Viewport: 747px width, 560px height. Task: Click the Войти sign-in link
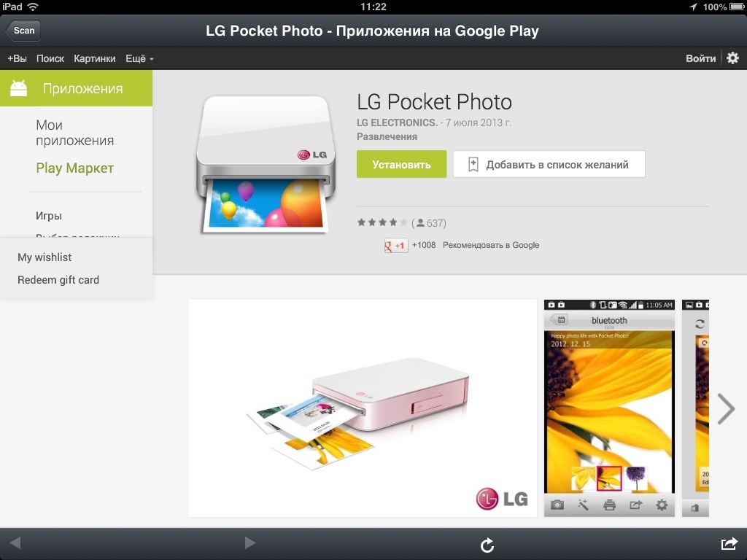click(700, 58)
